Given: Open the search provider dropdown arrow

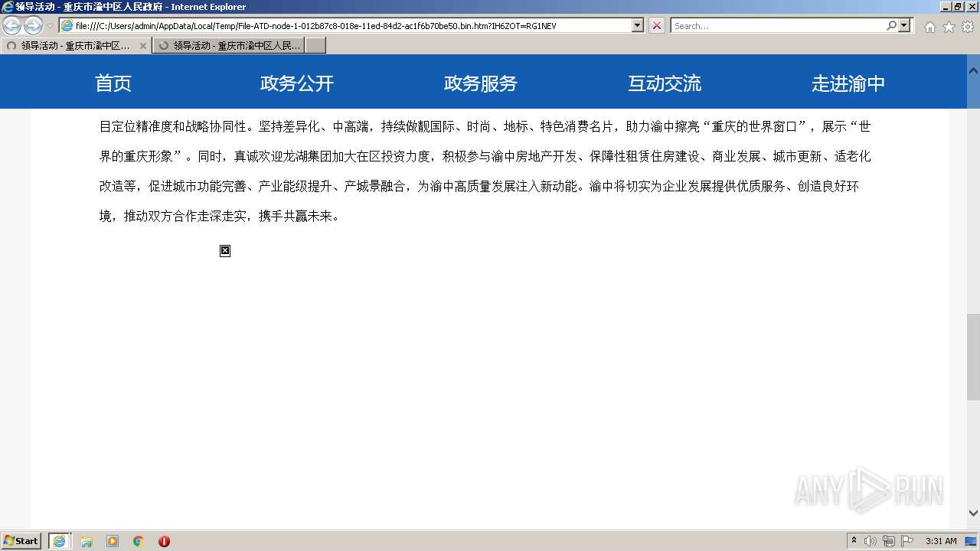Looking at the screenshot, I should pos(905,25).
